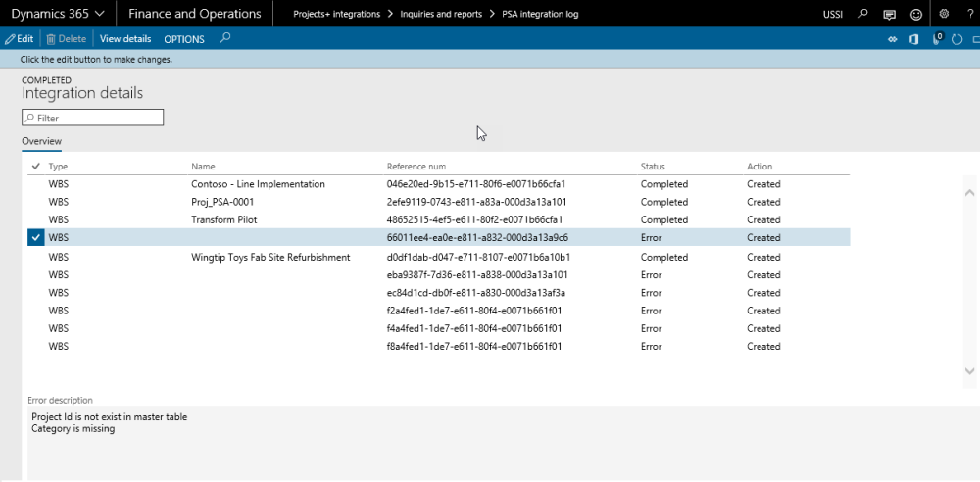Click the search magnifier in top header

[863, 14]
